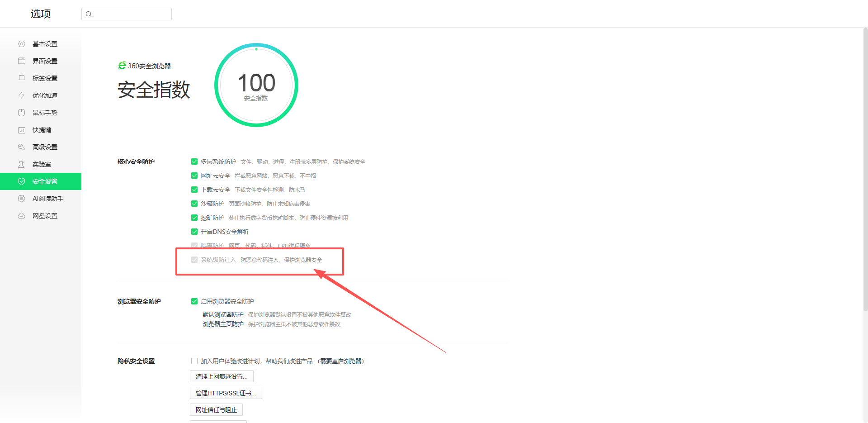
Task: Click the 核心安全防护 section heading
Action: point(136,162)
